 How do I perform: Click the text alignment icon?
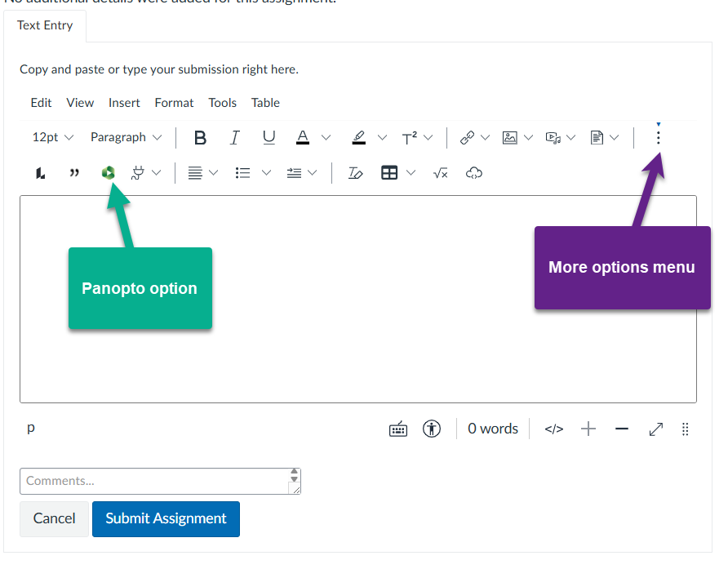pyautogui.click(x=195, y=173)
